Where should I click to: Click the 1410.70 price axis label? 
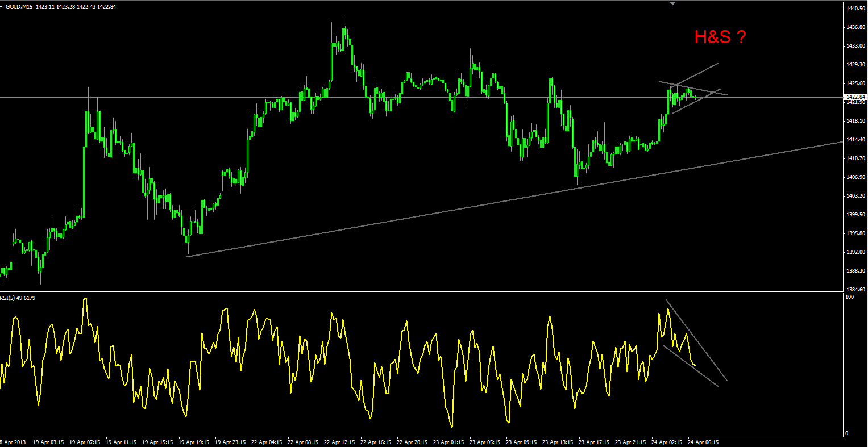855,158
